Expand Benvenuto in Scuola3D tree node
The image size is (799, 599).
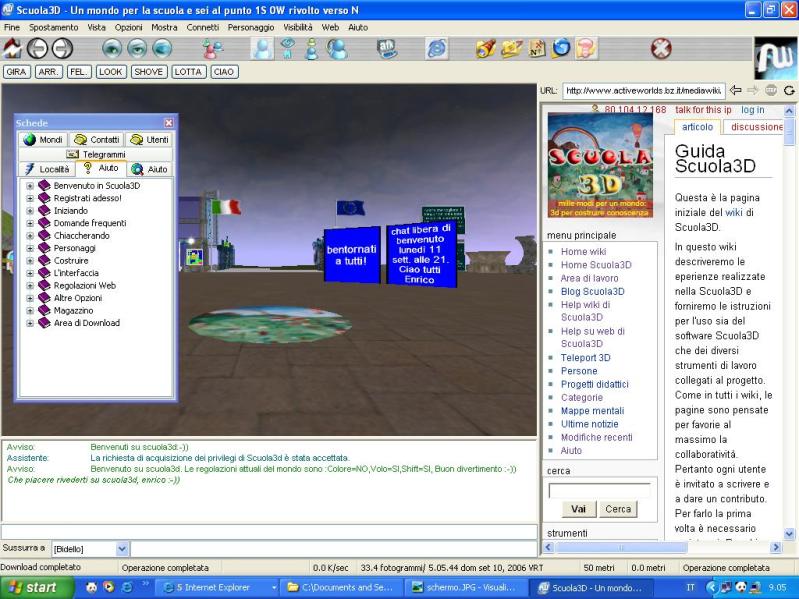coord(30,186)
